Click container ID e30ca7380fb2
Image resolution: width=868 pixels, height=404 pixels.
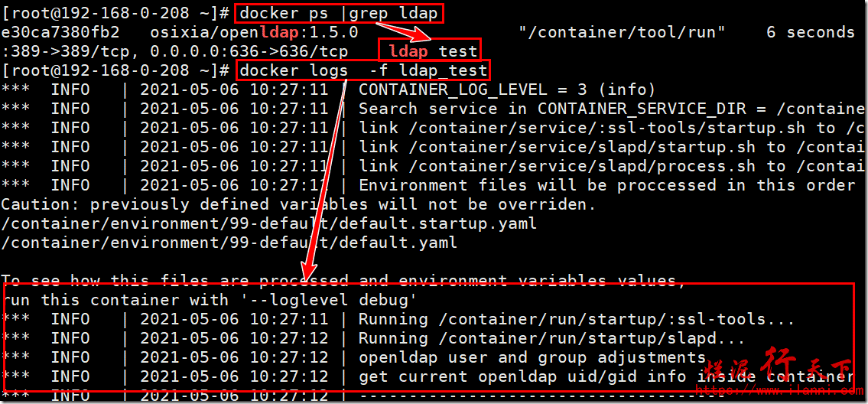click(60, 32)
